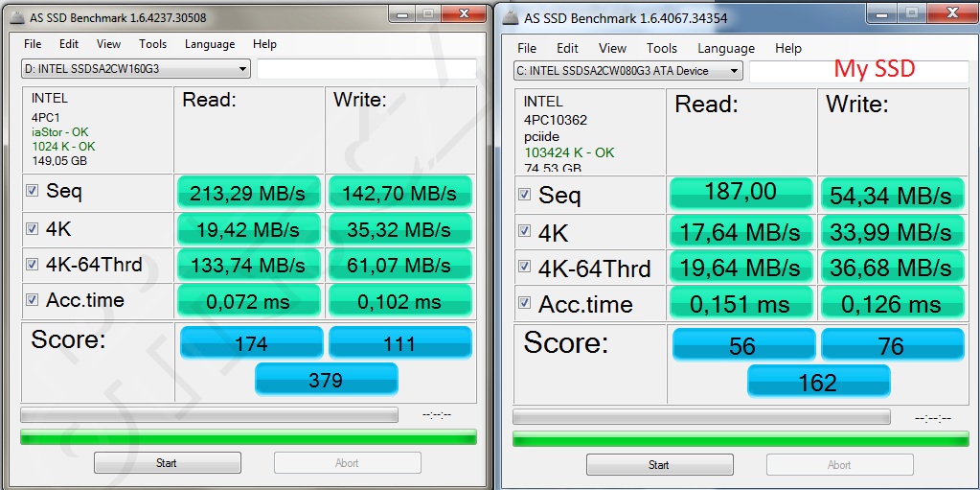980x490 pixels.
Task: Toggle Acc.time checkbox in right window
Action: tap(524, 304)
